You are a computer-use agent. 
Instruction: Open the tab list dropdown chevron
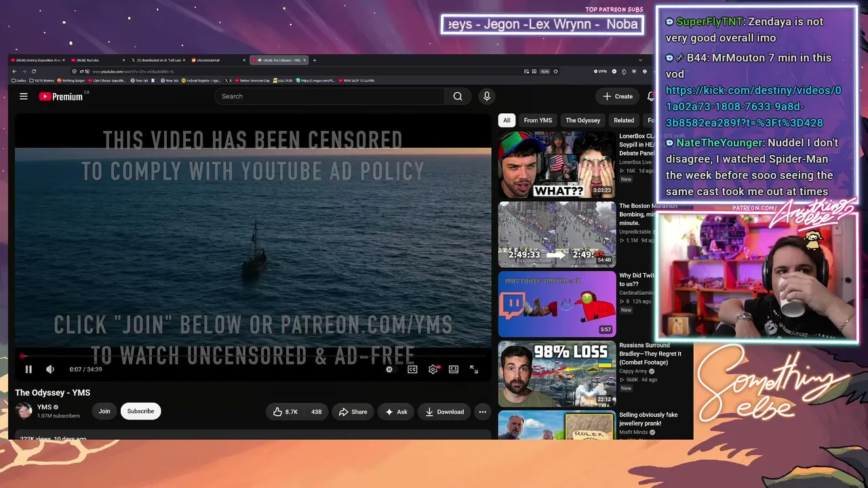click(x=640, y=60)
